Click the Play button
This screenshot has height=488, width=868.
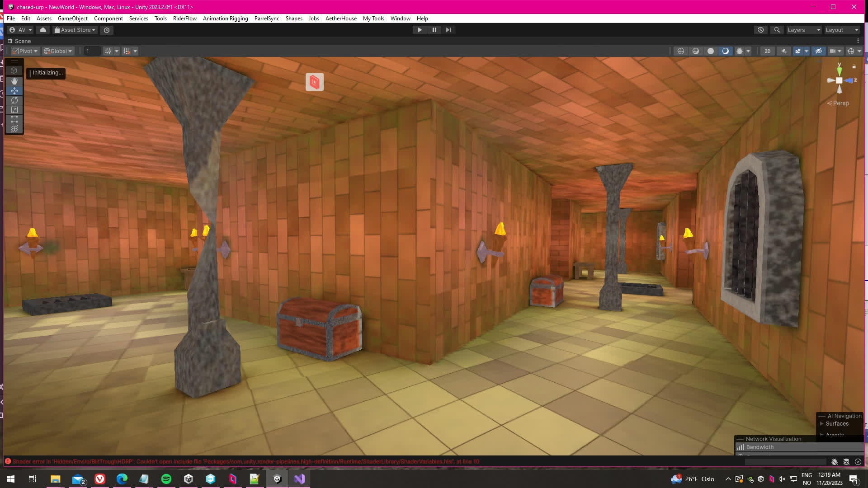tap(420, 30)
